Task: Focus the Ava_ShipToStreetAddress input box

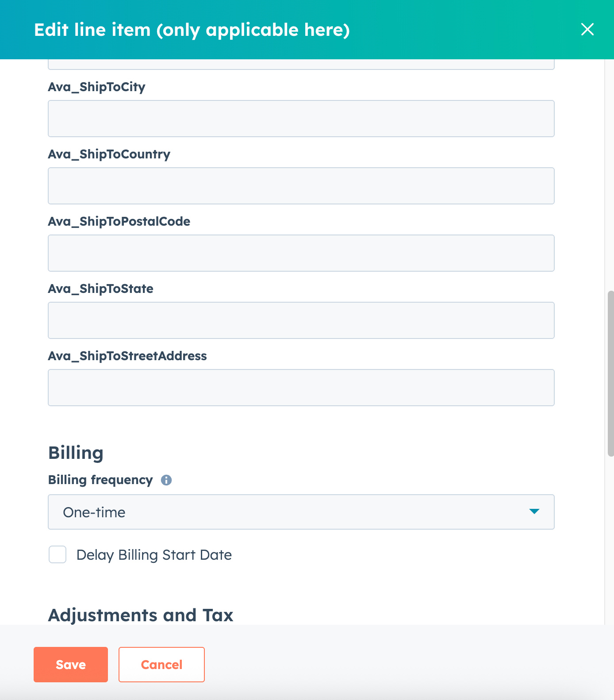Action: pyautogui.click(x=301, y=388)
